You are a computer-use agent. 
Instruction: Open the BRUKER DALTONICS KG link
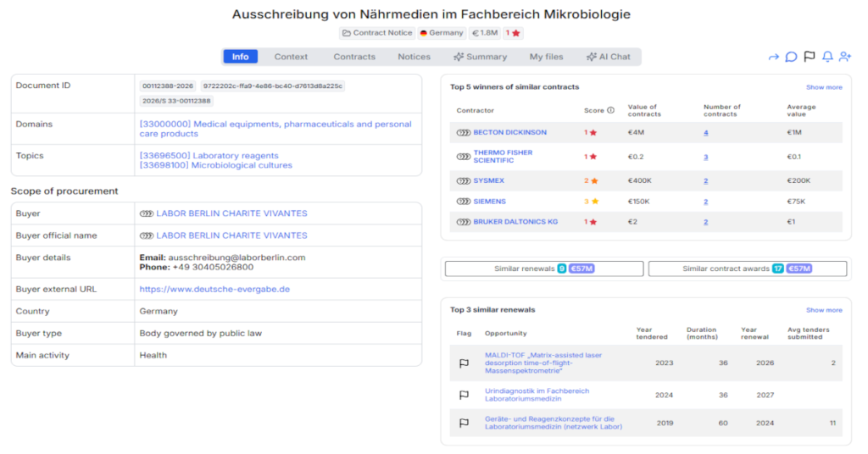(515, 222)
